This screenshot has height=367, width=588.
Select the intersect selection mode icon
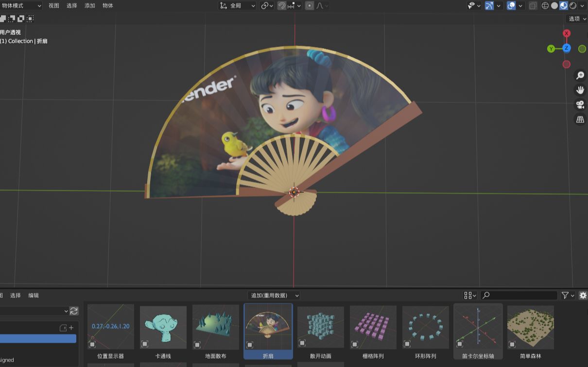[x=30, y=18]
